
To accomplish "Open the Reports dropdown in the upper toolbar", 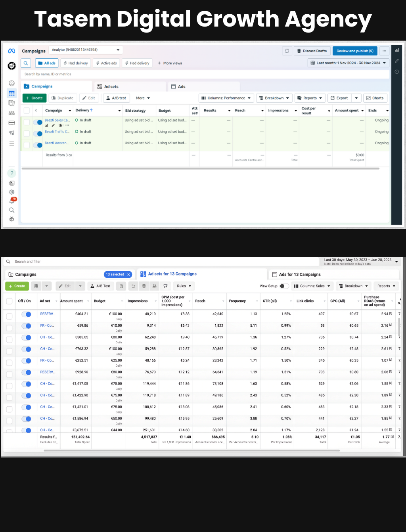I will coord(310,98).
